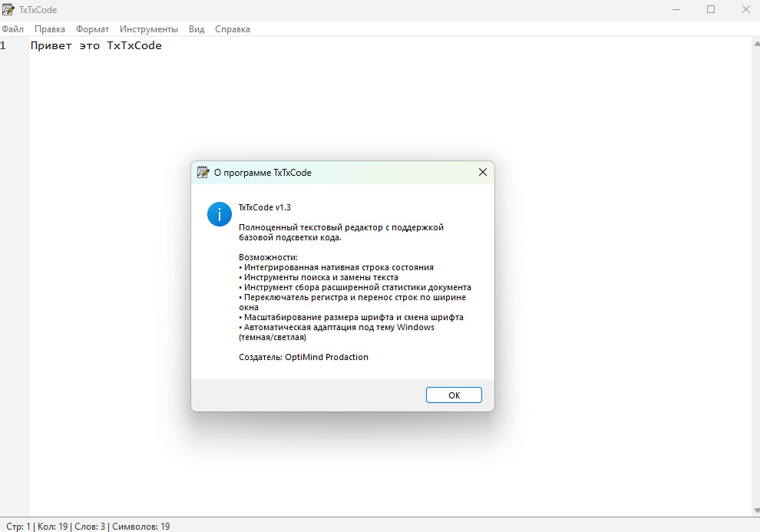Image resolution: width=760 pixels, height=532 pixels.
Task: Close the About TxTxCode dialog with X
Action: (x=483, y=172)
